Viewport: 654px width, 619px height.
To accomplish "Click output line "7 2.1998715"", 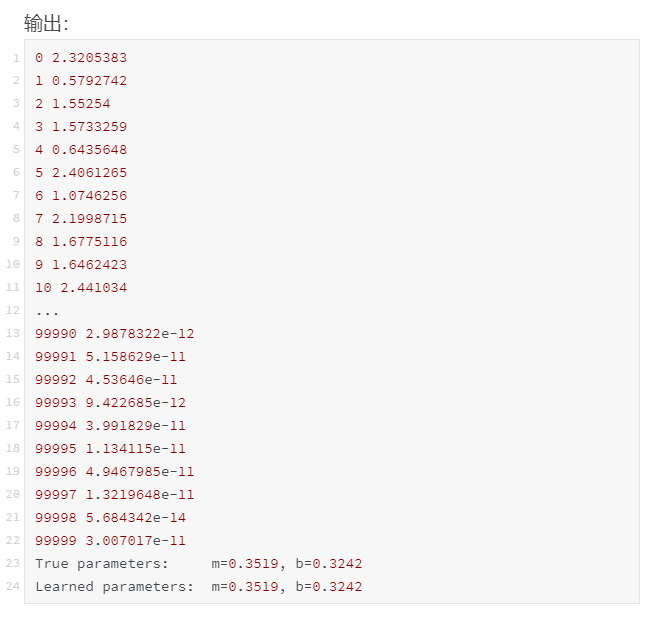I will [81, 219].
